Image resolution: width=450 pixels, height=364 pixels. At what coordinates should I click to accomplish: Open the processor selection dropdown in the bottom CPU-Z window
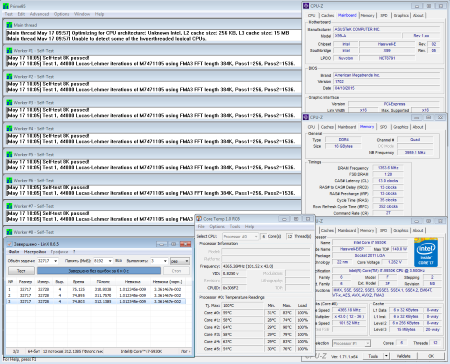[x=351, y=343]
